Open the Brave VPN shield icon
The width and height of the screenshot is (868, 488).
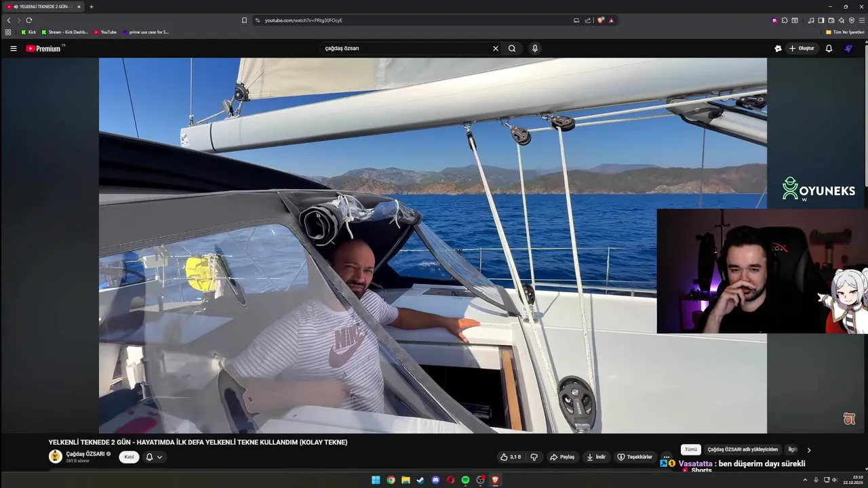tap(852, 20)
